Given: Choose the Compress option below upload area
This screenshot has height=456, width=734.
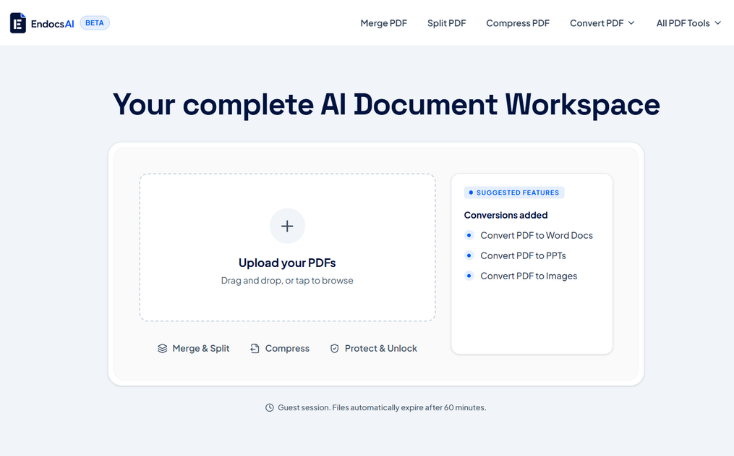Looking at the screenshot, I should click(x=280, y=348).
